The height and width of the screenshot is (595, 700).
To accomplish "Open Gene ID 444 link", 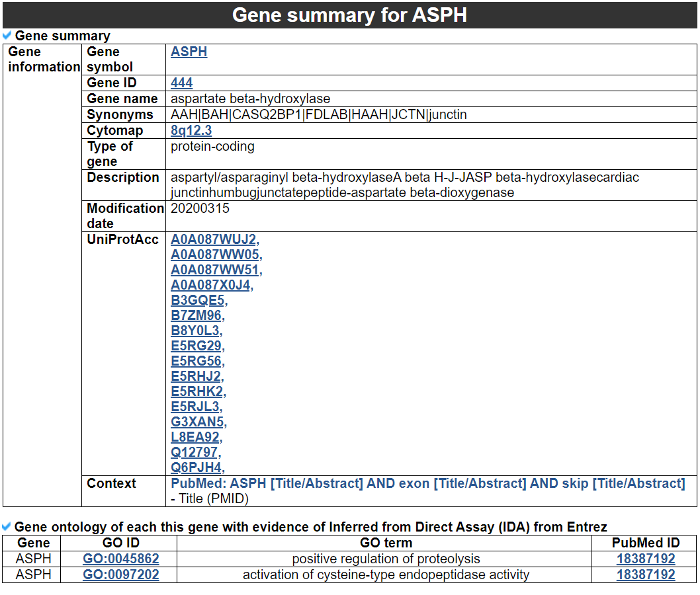I will [181, 83].
